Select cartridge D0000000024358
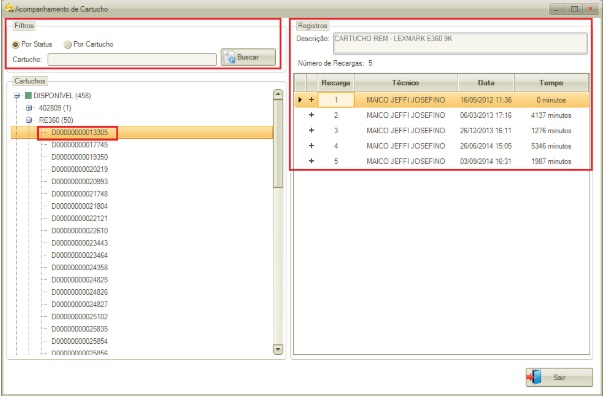 coord(80,267)
